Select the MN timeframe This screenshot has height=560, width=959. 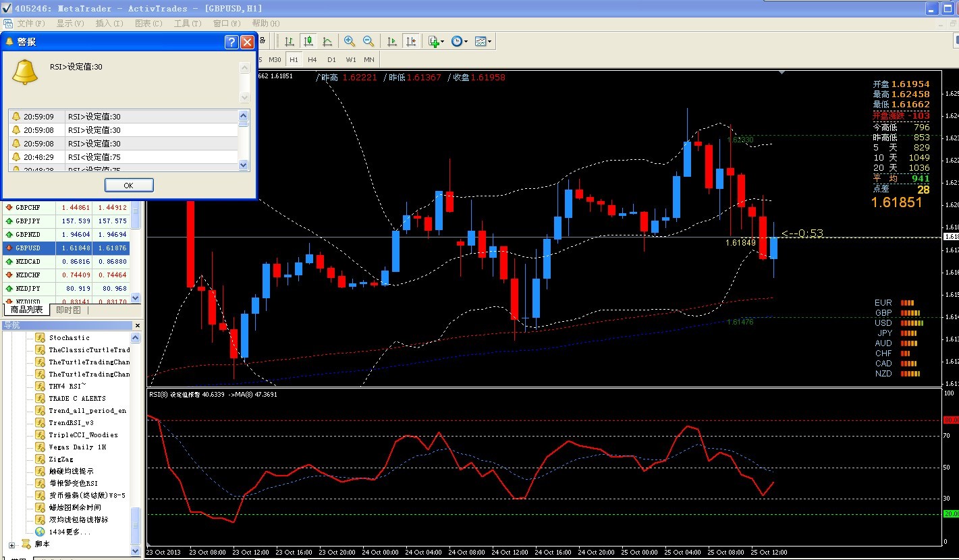click(x=369, y=59)
